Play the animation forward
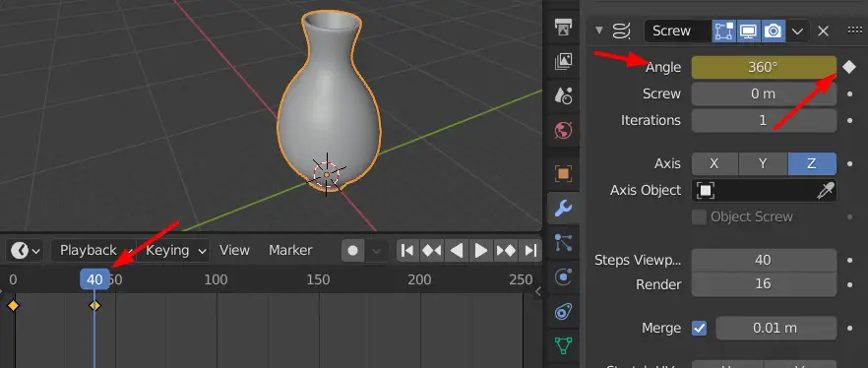868x368 pixels. click(x=481, y=251)
